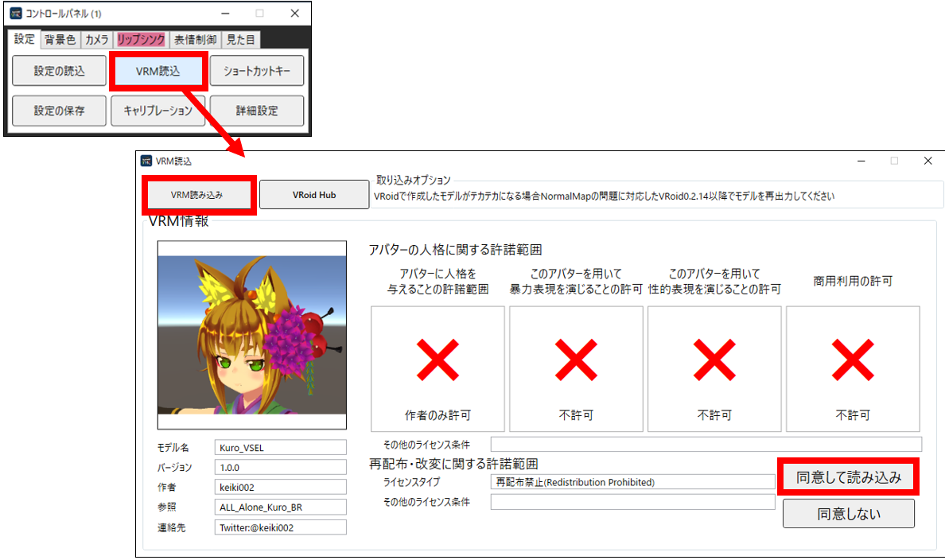
Task: Select the リップシンク tab
Action: click(x=141, y=40)
